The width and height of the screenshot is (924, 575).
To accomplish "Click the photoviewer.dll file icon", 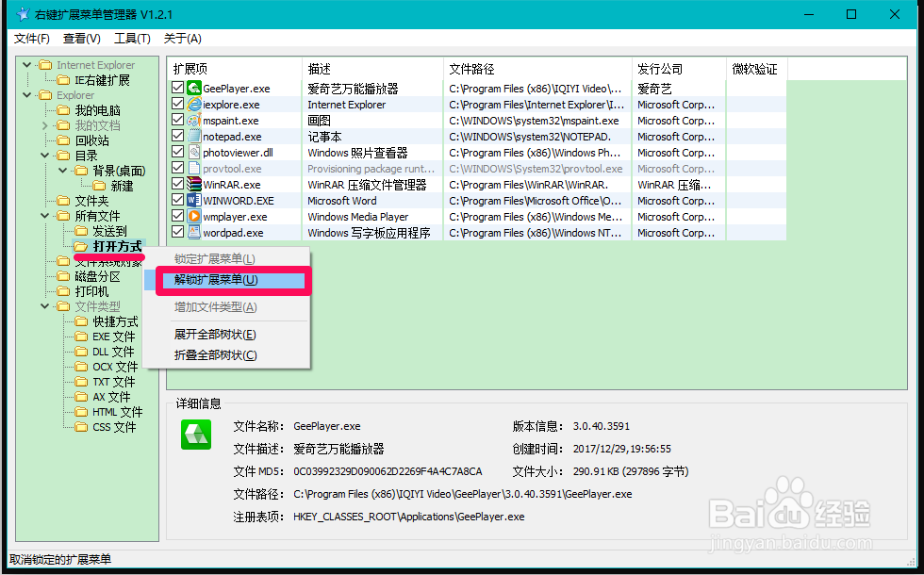I will coord(194,152).
